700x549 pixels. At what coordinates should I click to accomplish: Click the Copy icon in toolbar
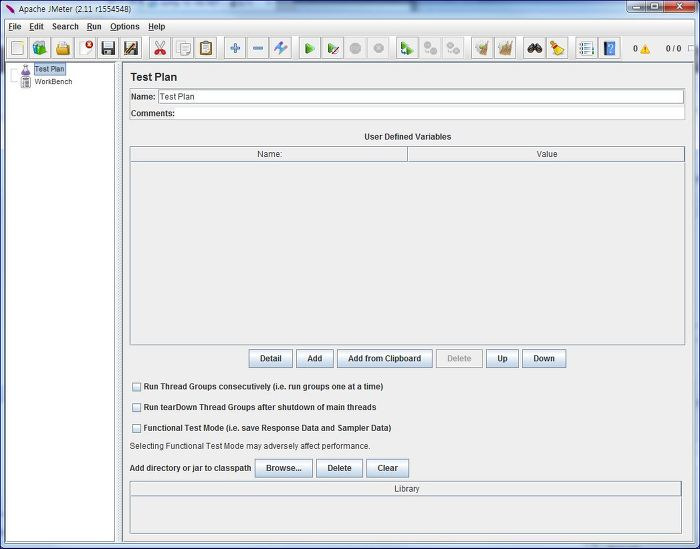pyautogui.click(x=183, y=48)
